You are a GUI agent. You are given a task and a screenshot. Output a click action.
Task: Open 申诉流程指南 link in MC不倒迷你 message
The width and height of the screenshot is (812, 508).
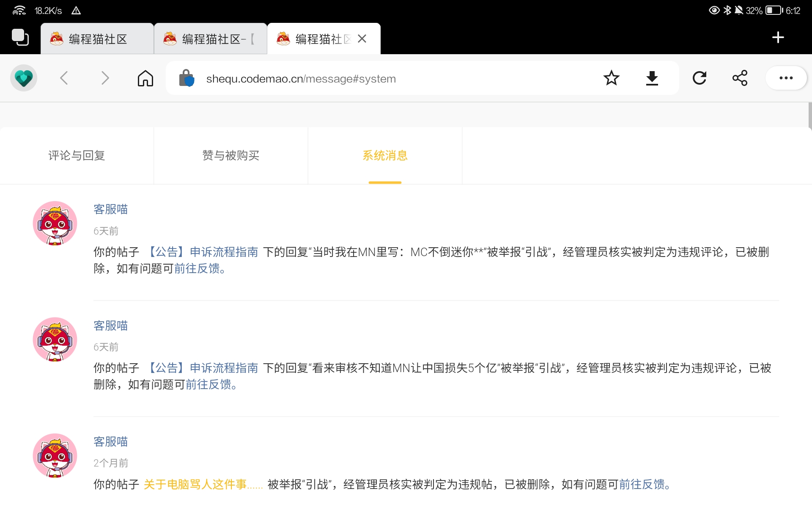[202, 252]
